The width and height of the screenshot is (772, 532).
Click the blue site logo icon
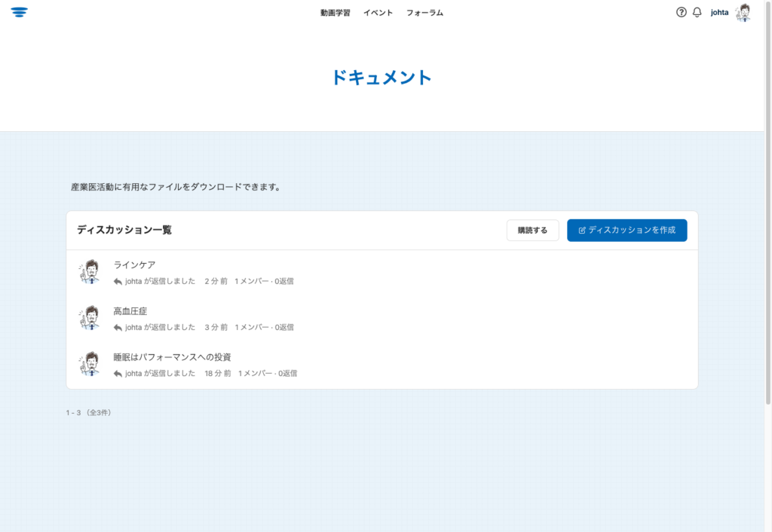(x=19, y=12)
